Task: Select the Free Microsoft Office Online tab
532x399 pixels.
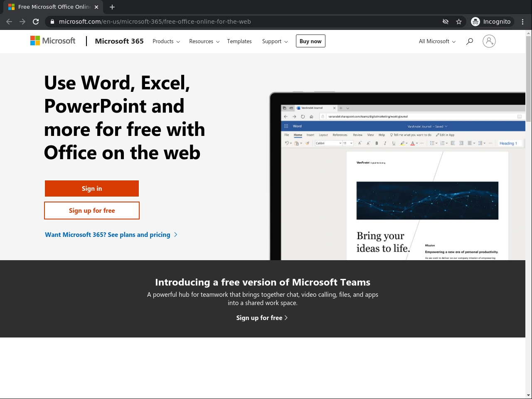Action: coord(54,7)
